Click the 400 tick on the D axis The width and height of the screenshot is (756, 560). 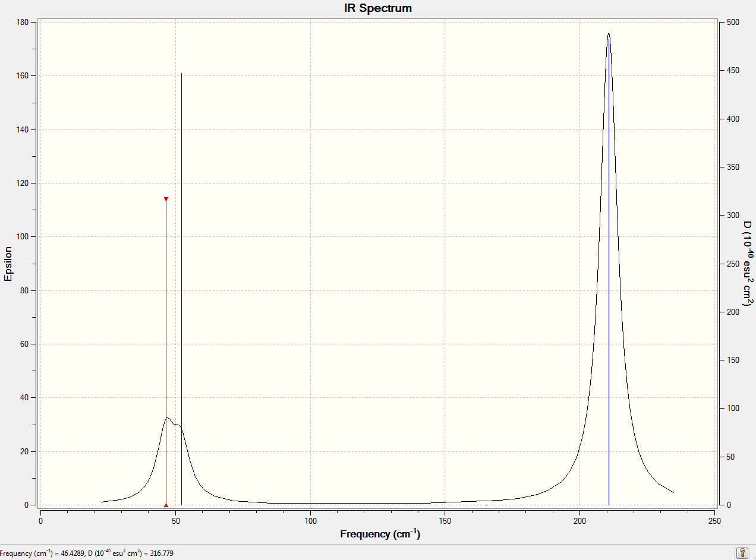click(x=733, y=119)
